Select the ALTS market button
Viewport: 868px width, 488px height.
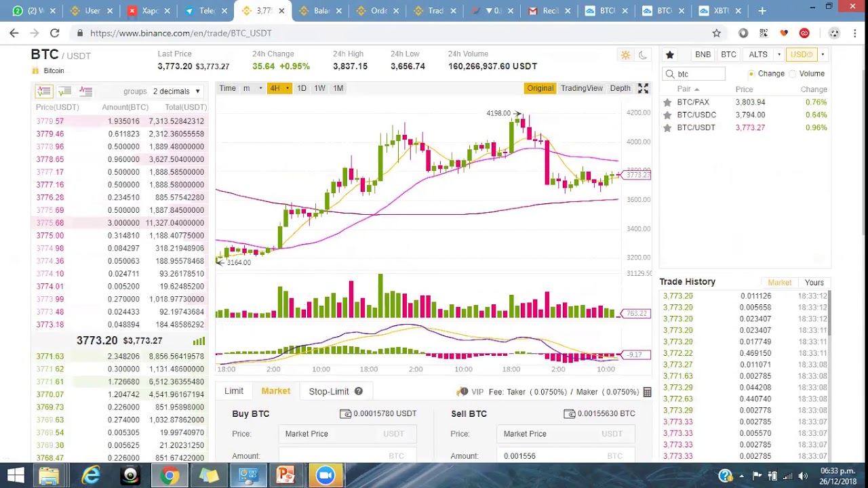pos(758,55)
